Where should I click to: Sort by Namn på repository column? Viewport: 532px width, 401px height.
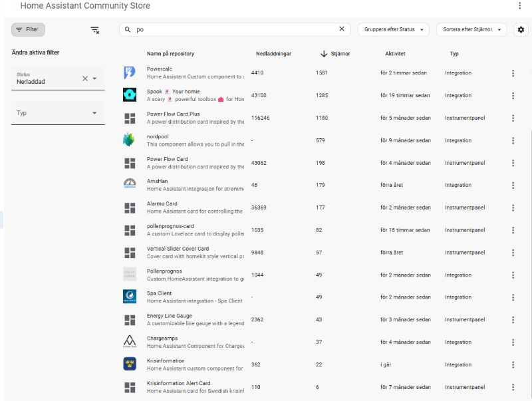170,54
